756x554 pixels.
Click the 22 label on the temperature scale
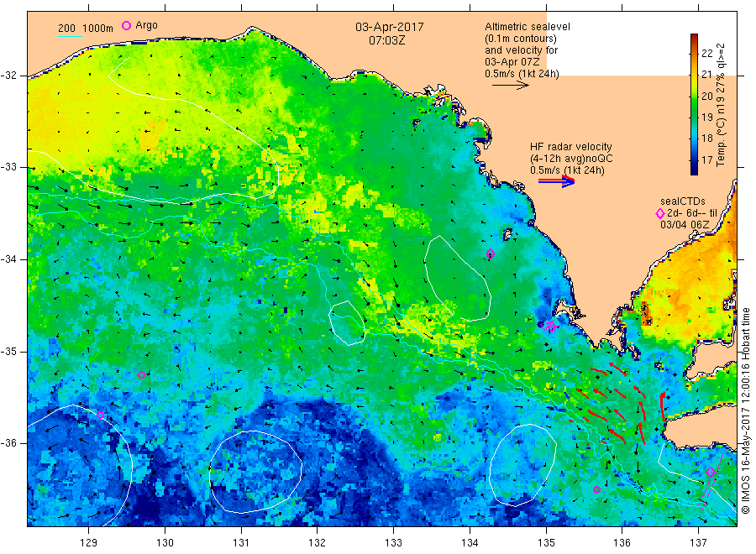coord(706,53)
